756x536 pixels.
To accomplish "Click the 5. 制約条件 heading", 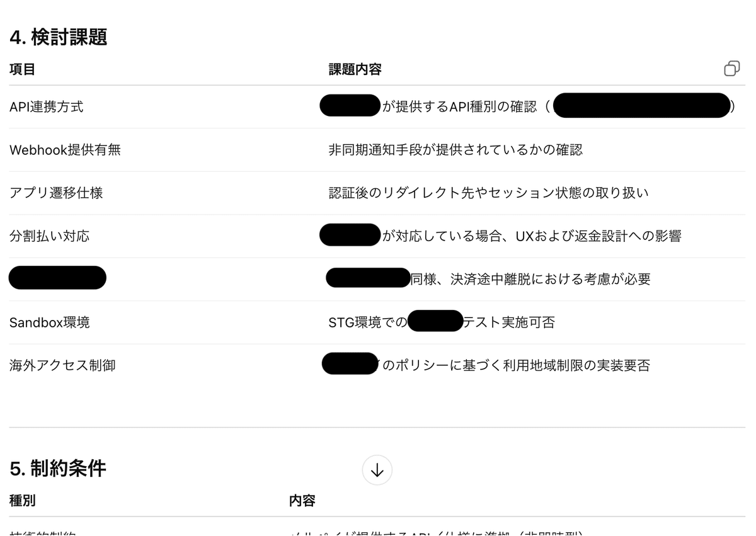I will (58, 468).
